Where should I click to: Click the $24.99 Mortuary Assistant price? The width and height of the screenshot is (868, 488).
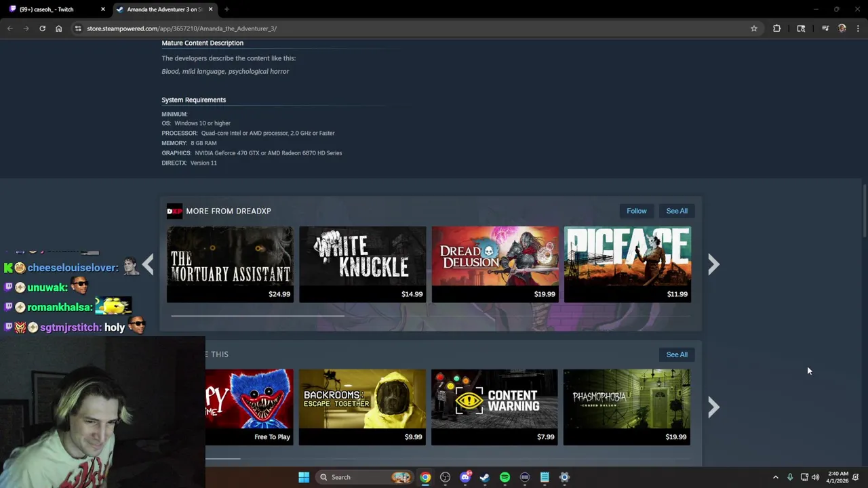point(279,294)
